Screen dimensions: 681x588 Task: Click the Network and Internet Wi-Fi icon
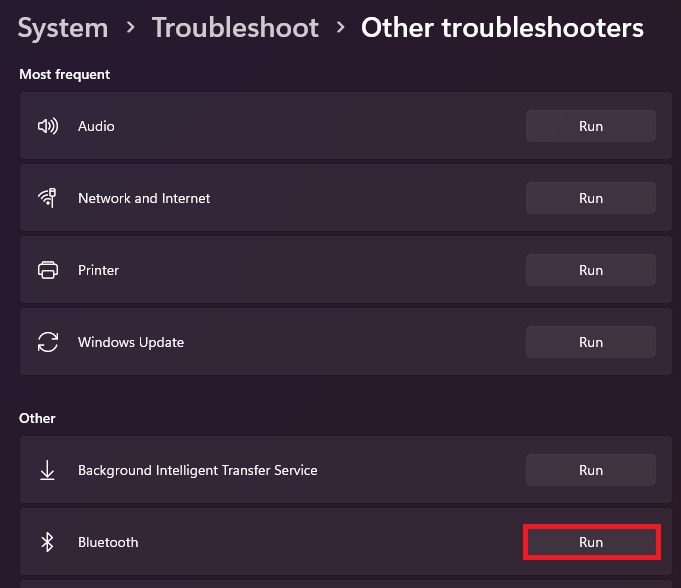click(x=47, y=198)
